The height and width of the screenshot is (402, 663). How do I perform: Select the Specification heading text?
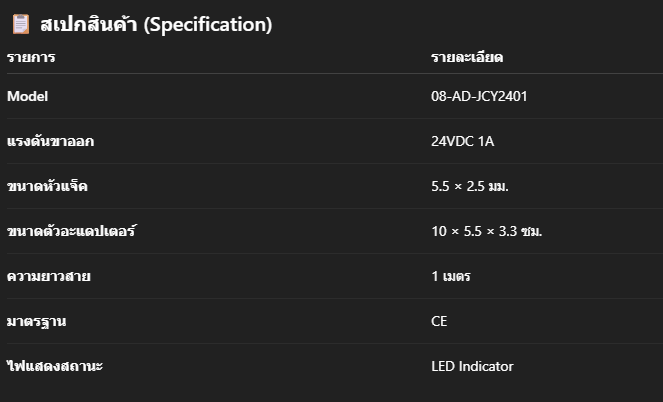pyautogui.click(x=156, y=24)
